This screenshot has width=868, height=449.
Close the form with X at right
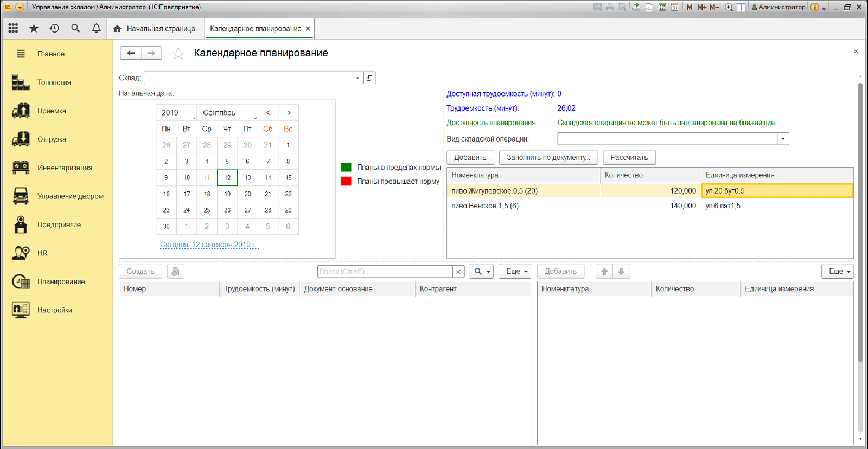pos(856,52)
